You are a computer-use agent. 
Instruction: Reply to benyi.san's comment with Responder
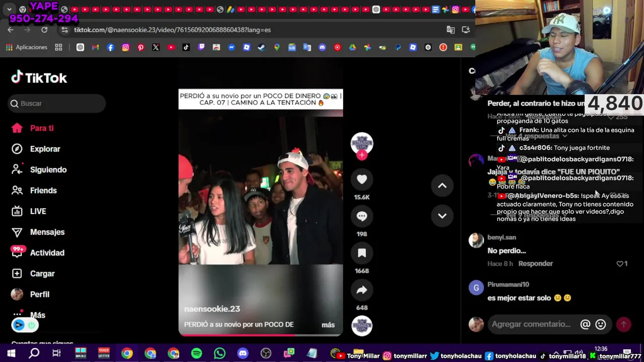pos(535,263)
